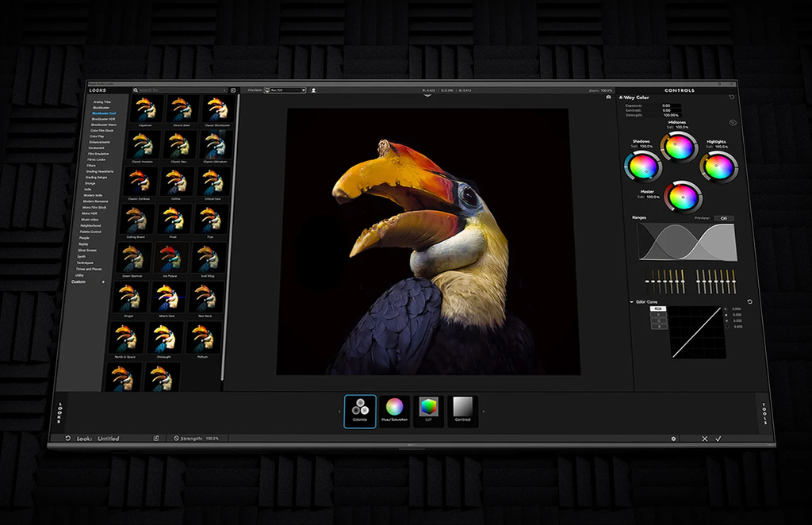This screenshot has height=525, width=812.
Task: Click the Shadows color wheel
Action: click(x=642, y=167)
